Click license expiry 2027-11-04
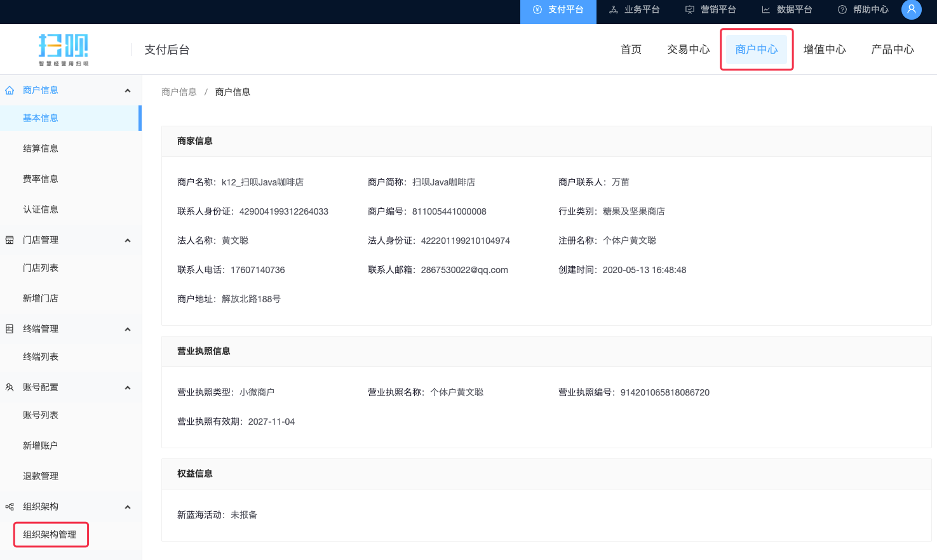This screenshot has width=937, height=560. (271, 422)
